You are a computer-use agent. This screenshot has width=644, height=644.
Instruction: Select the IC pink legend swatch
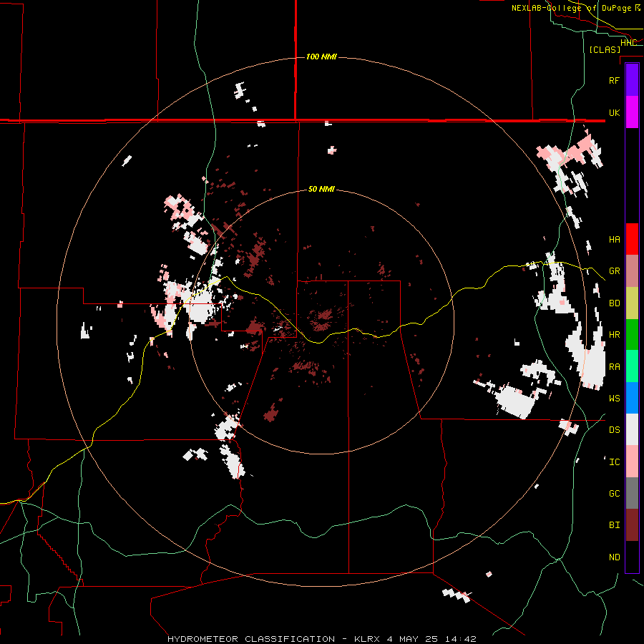pyautogui.click(x=632, y=462)
